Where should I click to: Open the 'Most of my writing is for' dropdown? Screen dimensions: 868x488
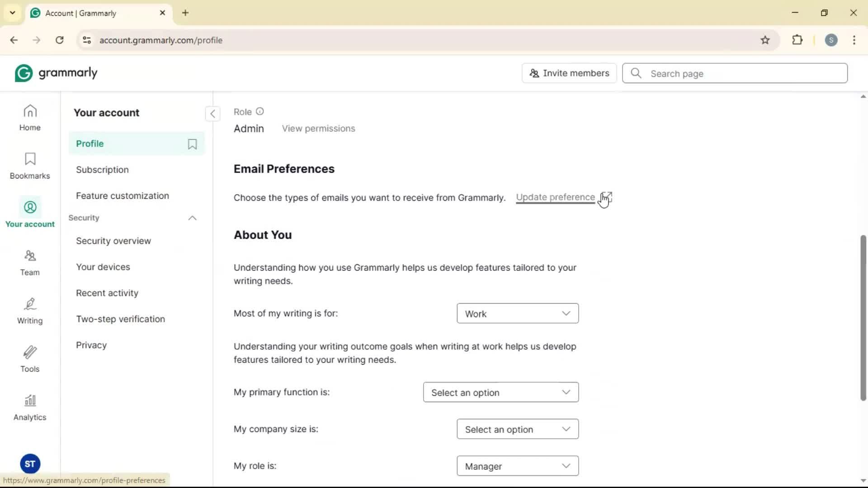pos(517,314)
